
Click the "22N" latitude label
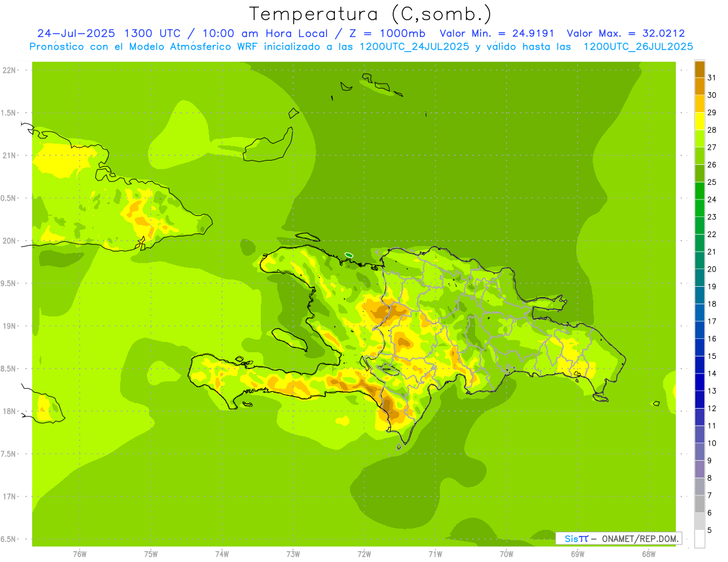8,70
